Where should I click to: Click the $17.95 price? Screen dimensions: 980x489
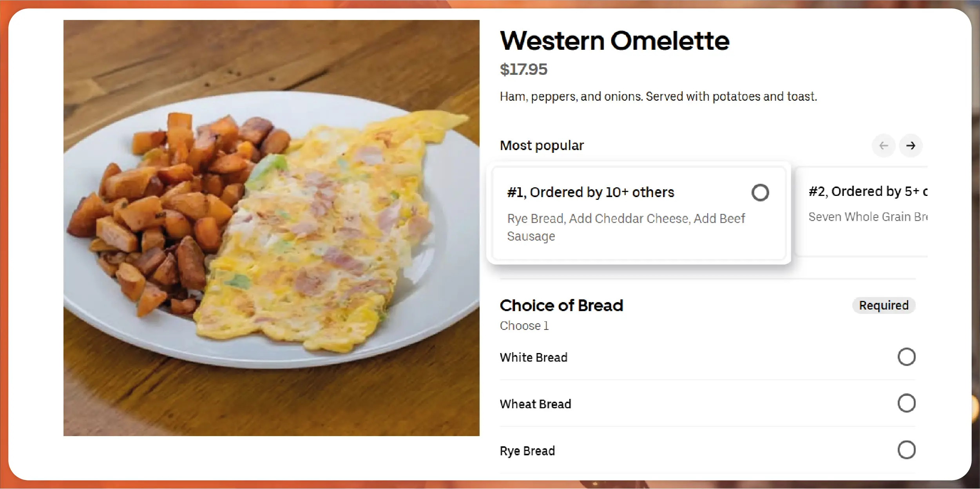point(524,69)
